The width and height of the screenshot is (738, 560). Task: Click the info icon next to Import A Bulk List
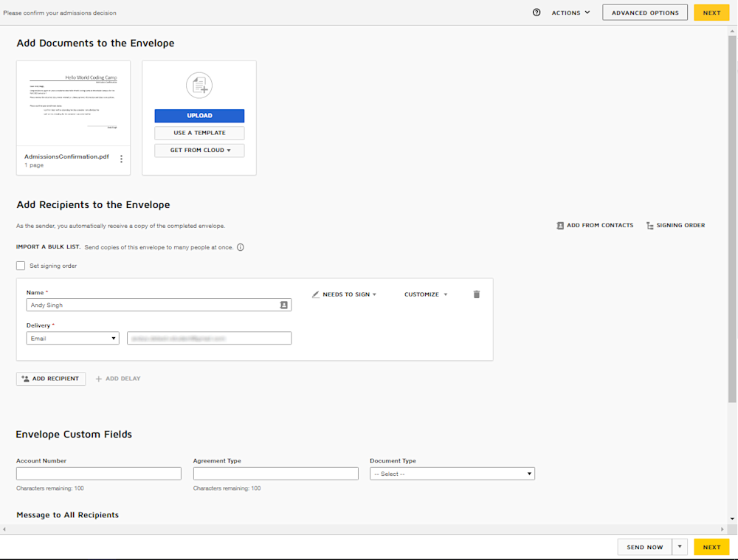click(x=240, y=247)
